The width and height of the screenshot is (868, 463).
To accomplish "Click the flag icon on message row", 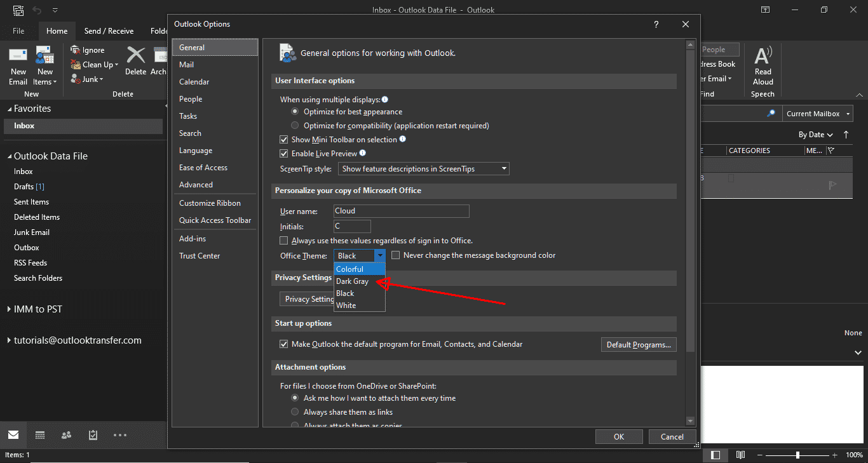I will (832, 185).
